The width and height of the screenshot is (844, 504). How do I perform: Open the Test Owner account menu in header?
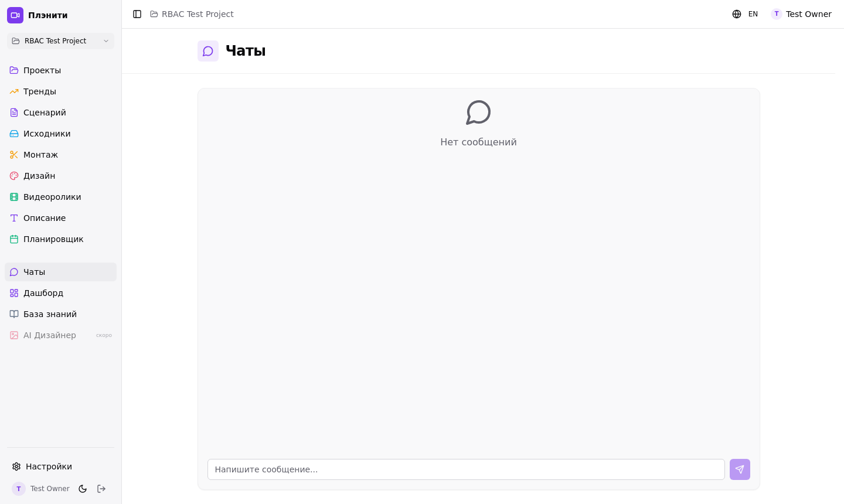tap(801, 14)
